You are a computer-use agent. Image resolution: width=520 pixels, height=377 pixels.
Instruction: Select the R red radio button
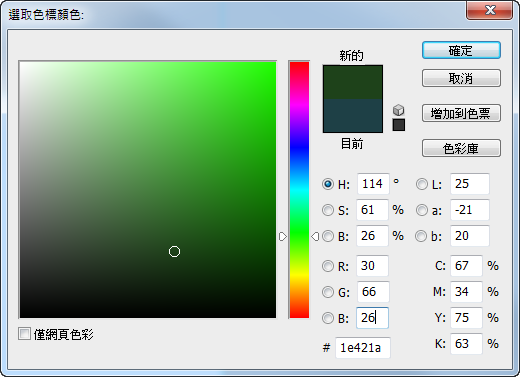328,266
